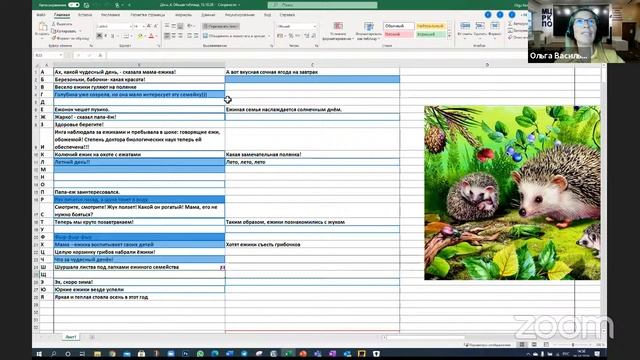
Task: Click the Paste clipboard icon
Action: [x=42, y=28]
